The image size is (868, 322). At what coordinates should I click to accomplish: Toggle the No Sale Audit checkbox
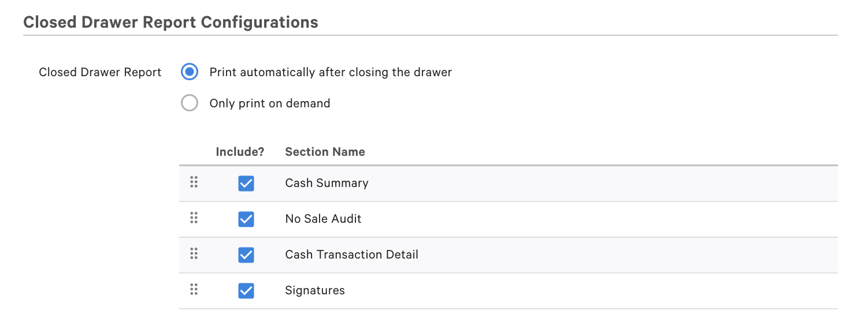(246, 219)
